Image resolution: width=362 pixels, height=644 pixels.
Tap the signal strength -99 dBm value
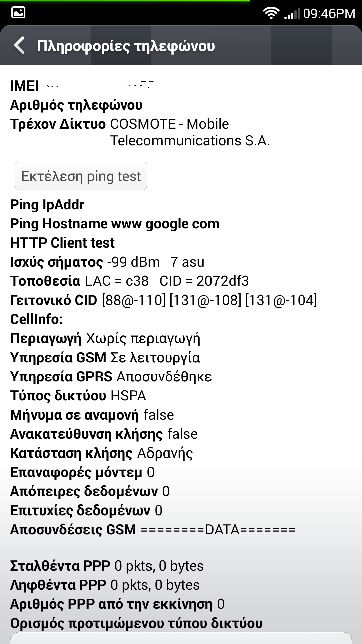(x=133, y=262)
